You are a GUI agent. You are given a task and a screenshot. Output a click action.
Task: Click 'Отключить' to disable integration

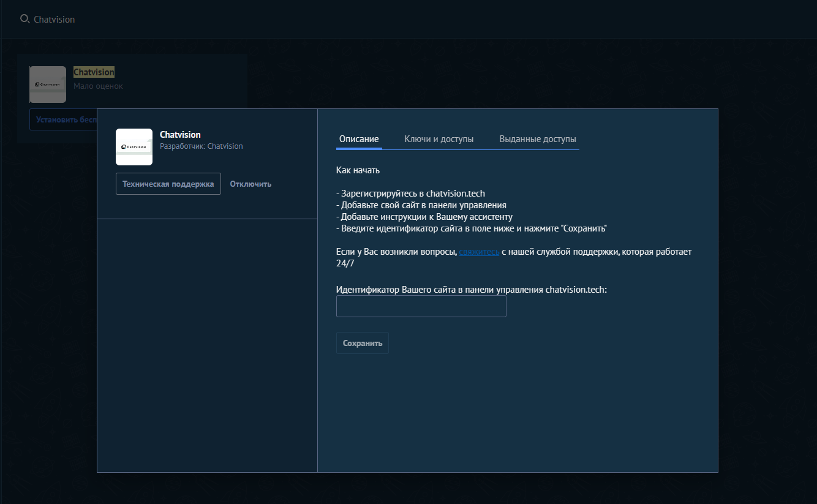250,184
